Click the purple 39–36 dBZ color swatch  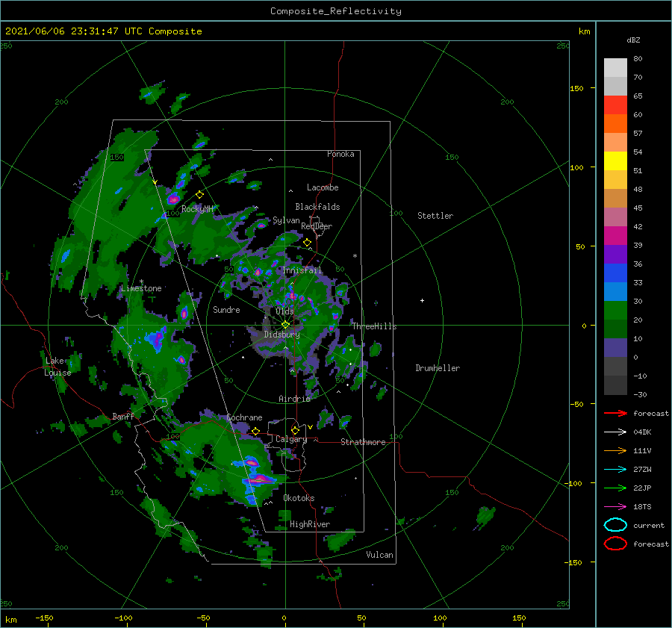(615, 255)
